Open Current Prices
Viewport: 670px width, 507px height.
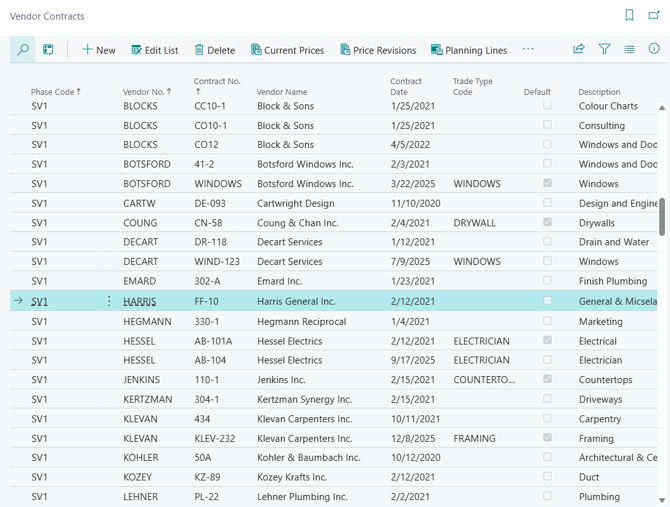click(x=288, y=50)
